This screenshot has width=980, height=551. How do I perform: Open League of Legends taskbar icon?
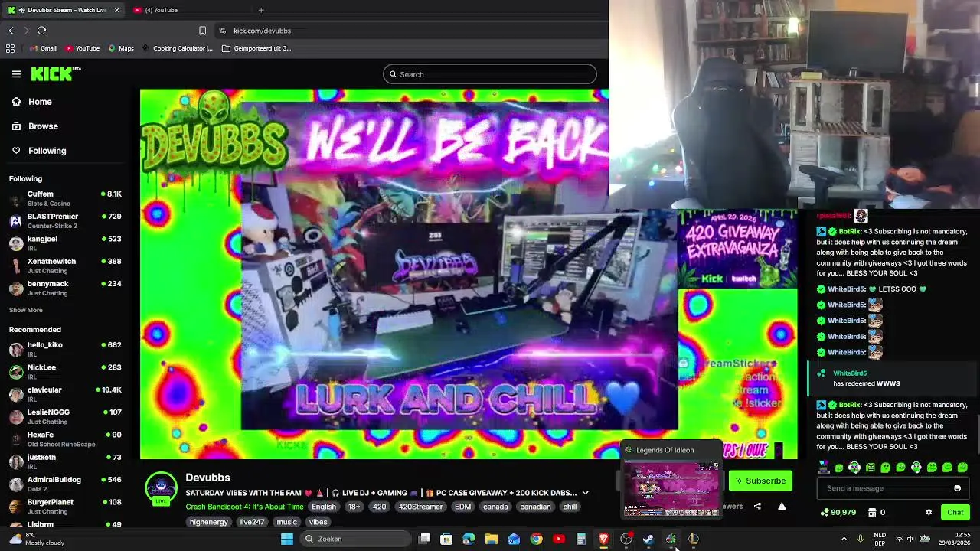point(694,539)
